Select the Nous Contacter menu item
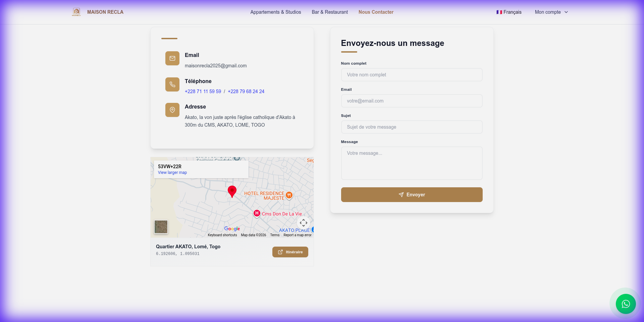Image resolution: width=644 pixels, height=322 pixels. 376,12
